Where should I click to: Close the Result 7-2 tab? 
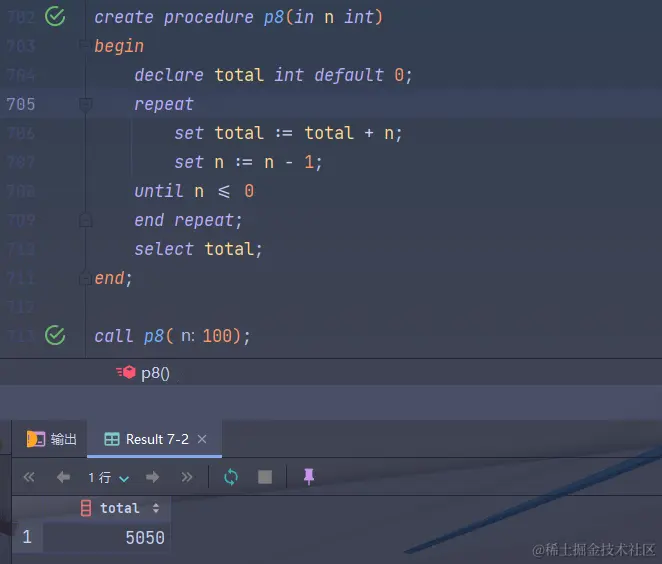pyautogui.click(x=202, y=439)
